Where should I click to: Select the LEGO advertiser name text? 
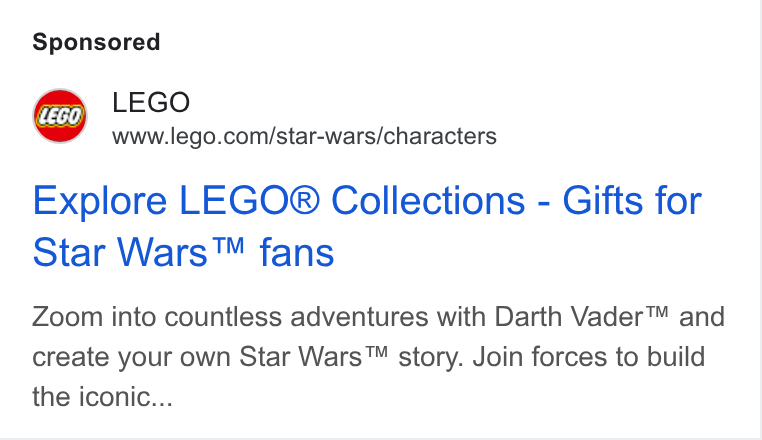click(151, 102)
